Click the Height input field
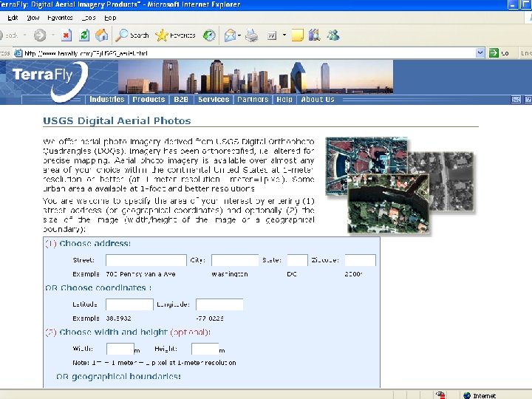The image size is (532, 399). [x=205, y=349]
